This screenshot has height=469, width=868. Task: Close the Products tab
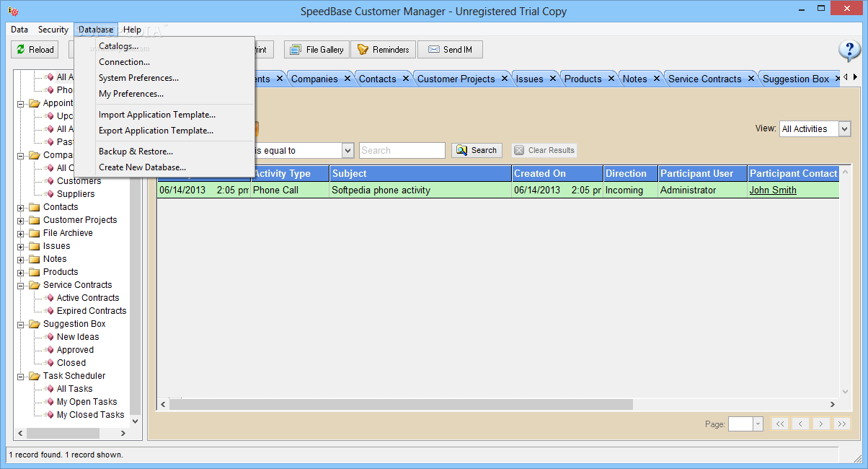coord(611,78)
